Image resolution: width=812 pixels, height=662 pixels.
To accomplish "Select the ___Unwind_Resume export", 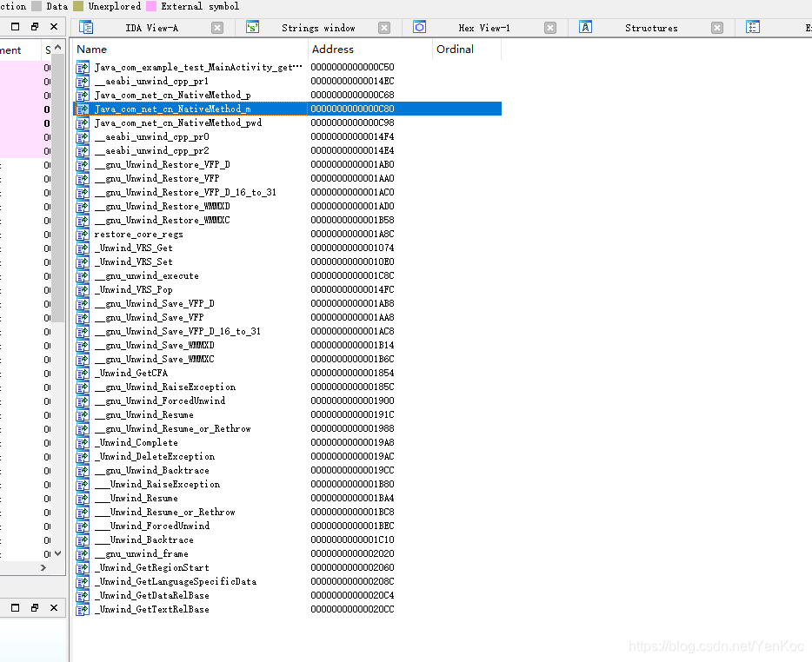I will tap(288, 499).
